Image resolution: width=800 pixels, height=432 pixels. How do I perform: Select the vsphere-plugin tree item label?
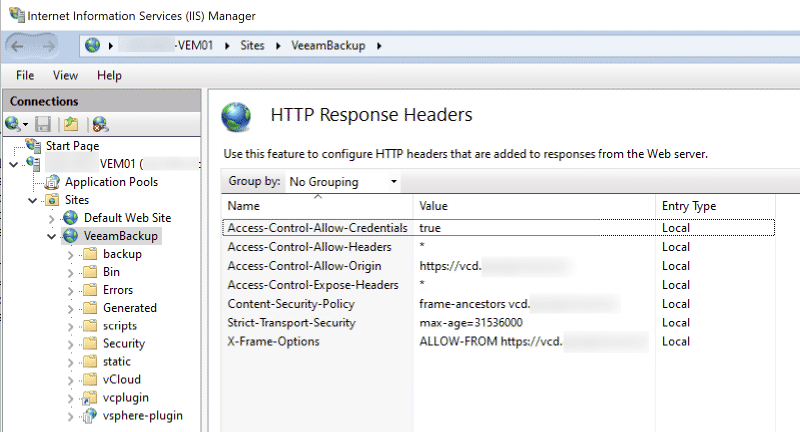(143, 416)
